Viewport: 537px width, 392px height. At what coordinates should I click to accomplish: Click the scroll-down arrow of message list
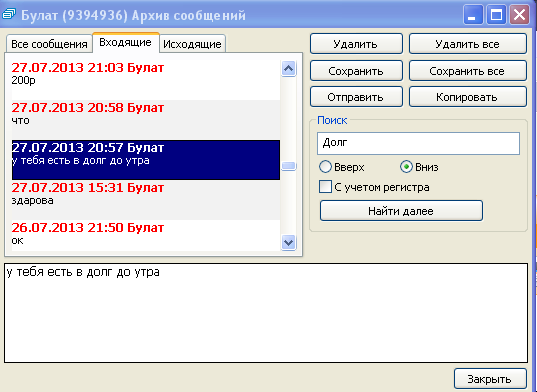288,242
